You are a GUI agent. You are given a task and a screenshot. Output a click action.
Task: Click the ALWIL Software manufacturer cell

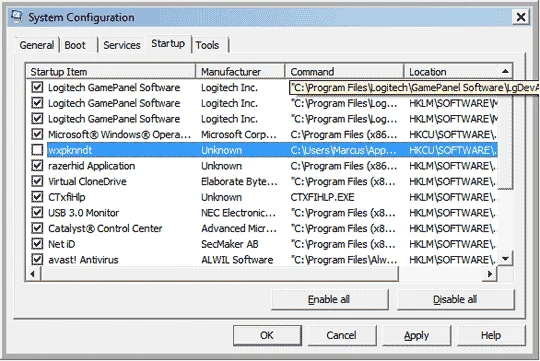(x=237, y=260)
